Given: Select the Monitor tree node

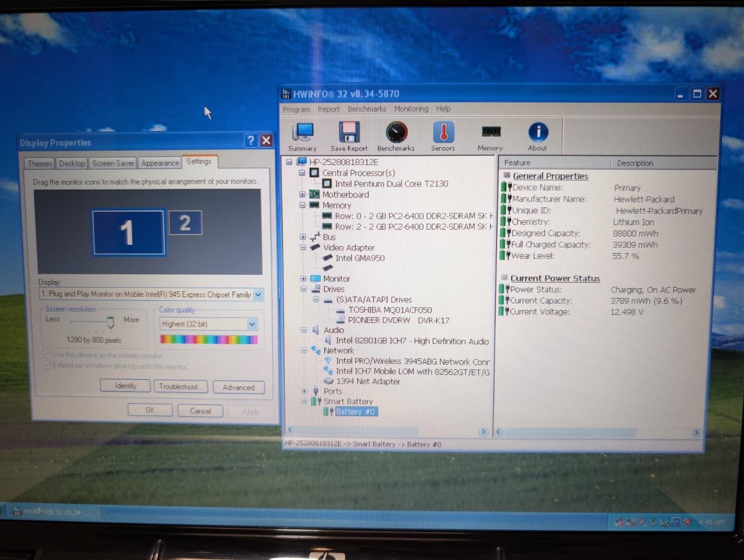Looking at the screenshot, I should (336, 279).
